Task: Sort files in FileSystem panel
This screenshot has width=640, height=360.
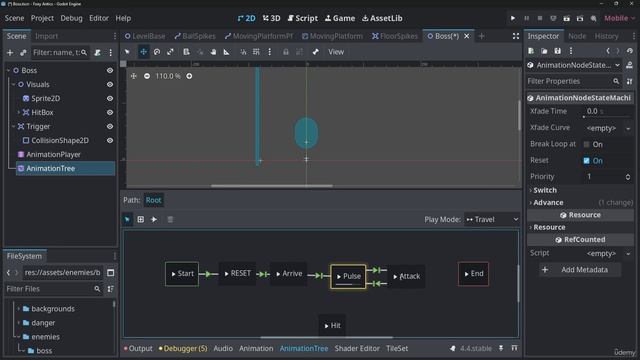Action: (x=110, y=289)
